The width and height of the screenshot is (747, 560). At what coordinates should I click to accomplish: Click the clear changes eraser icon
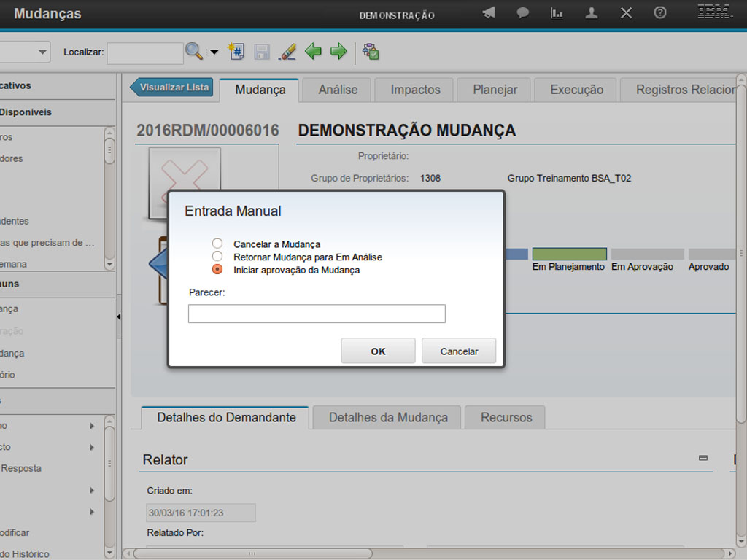point(287,52)
